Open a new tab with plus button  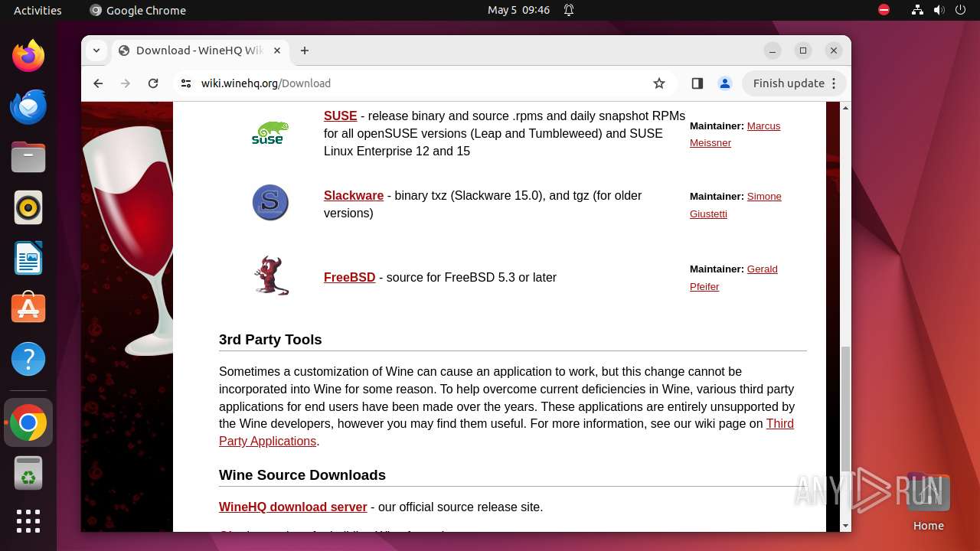[305, 51]
